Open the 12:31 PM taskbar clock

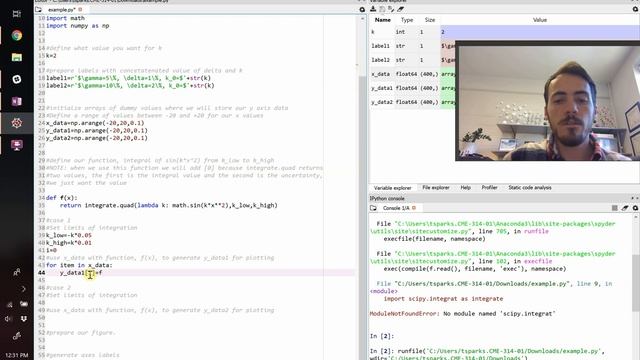click(17, 355)
